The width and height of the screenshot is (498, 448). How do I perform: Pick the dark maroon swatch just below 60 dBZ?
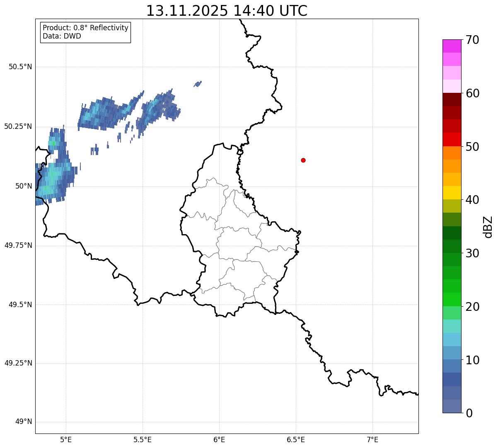pos(452,99)
